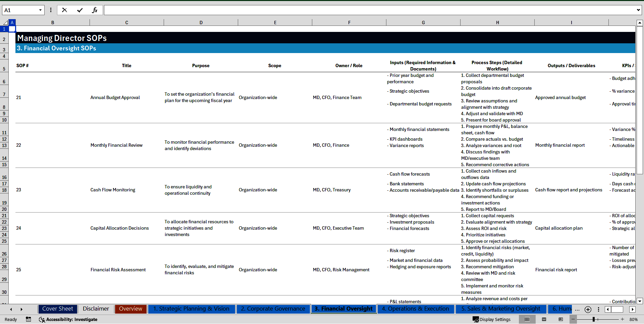
Task: Click the zoom slider handle
Action: [x=594, y=319]
